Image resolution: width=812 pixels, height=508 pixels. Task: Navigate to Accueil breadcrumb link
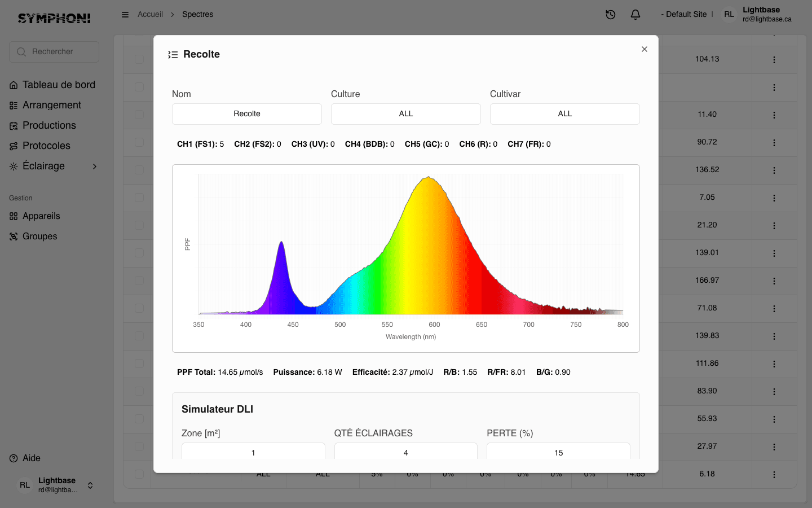coord(150,15)
